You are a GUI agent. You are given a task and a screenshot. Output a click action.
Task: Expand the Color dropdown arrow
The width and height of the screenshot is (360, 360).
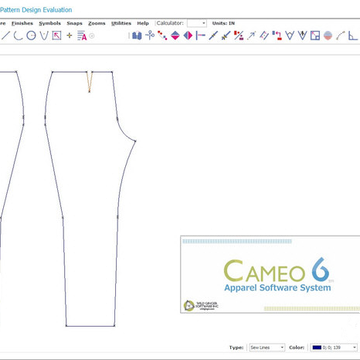(354, 347)
